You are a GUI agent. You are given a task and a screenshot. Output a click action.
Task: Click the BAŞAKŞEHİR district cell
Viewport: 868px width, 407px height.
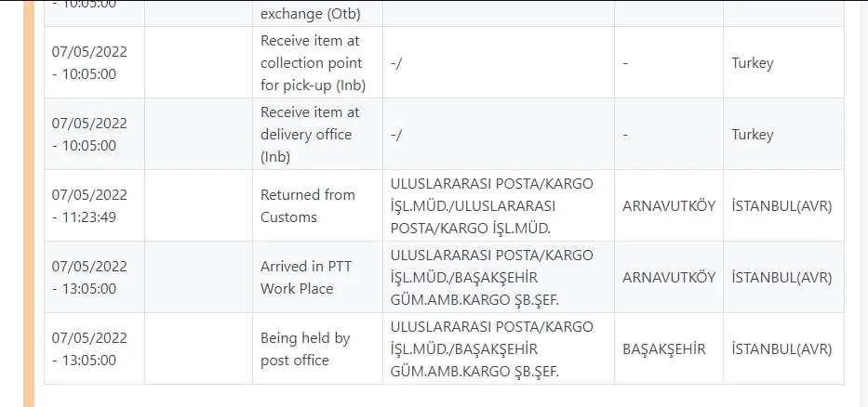tap(663, 349)
